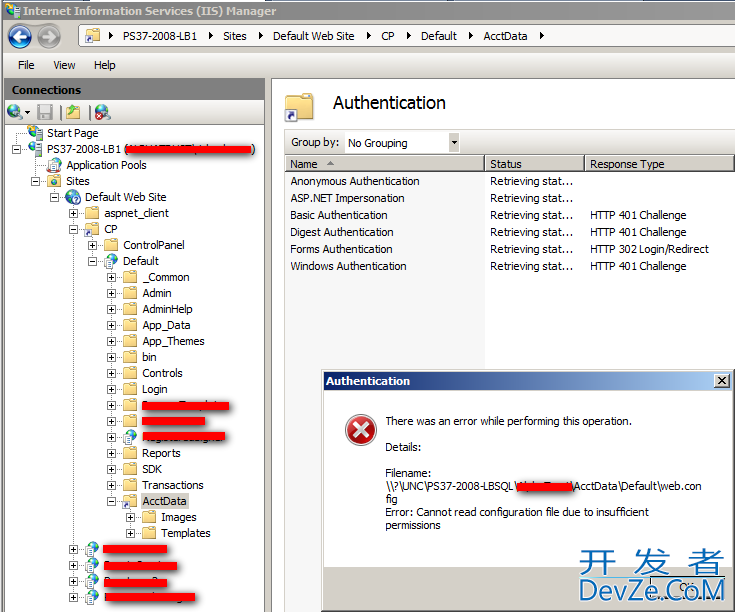The image size is (735, 612).
Task: Click the bin folder icon
Action: pos(130,357)
